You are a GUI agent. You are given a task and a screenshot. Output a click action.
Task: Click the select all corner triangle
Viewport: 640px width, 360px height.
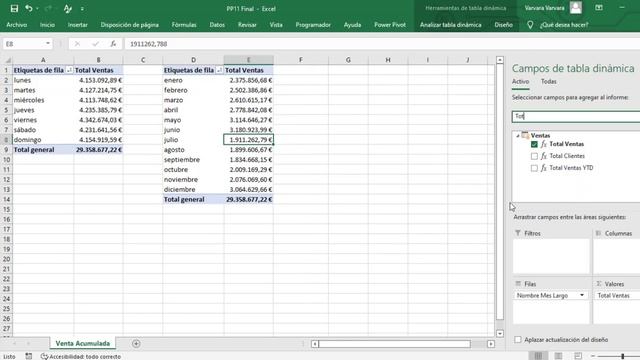(x=8, y=60)
